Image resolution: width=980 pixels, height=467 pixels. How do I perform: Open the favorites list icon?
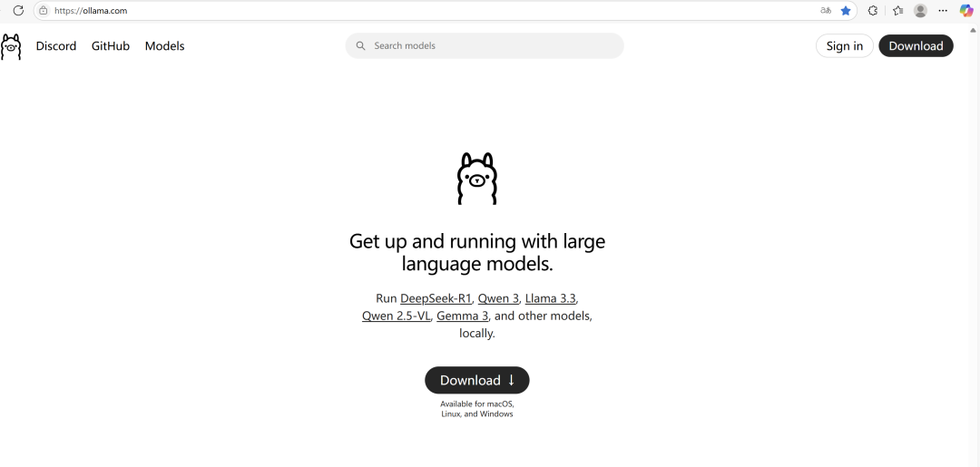click(x=898, y=11)
